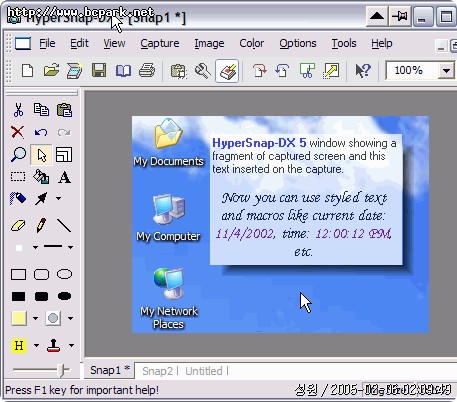
Task: Toggle the highlighted drawing toolbar button
Action: coord(227,71)
